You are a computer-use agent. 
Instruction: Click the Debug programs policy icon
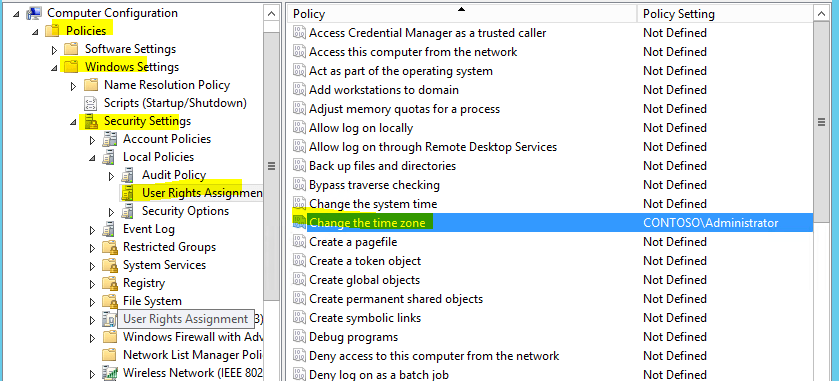coord(299,337)
